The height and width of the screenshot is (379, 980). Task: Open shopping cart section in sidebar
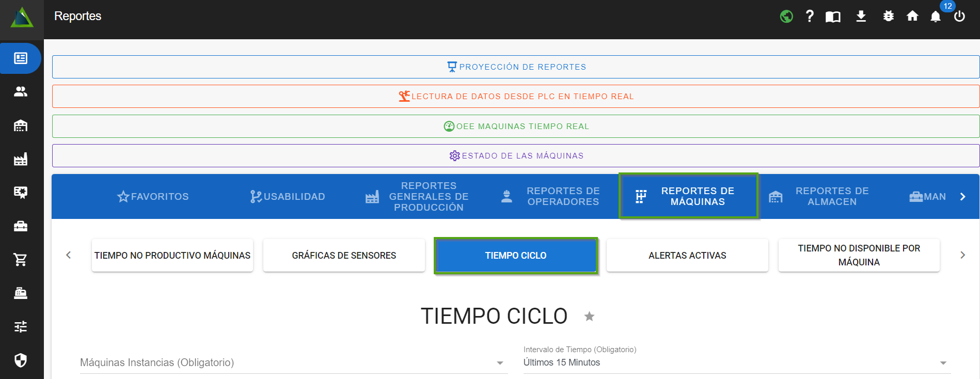[x=21, y=259]
